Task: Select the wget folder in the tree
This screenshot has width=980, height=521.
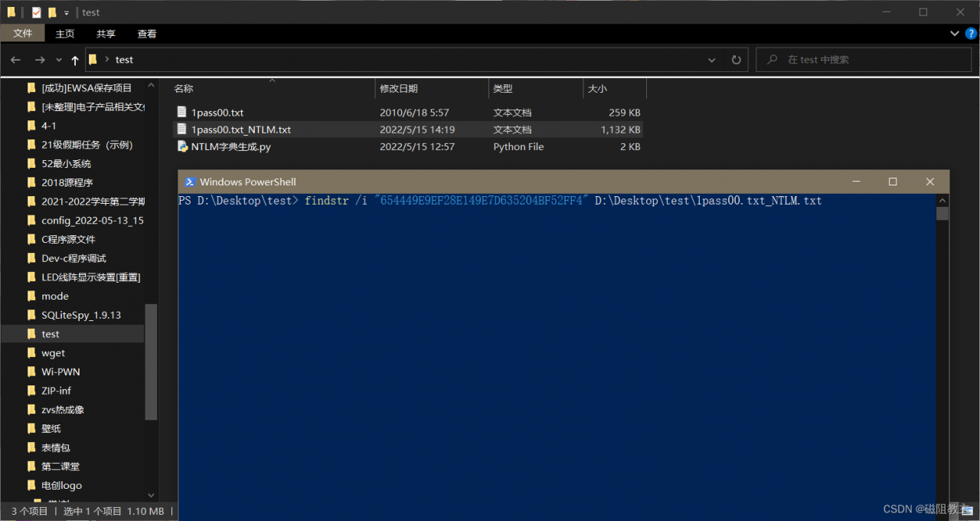Action: tap(54, 352)
